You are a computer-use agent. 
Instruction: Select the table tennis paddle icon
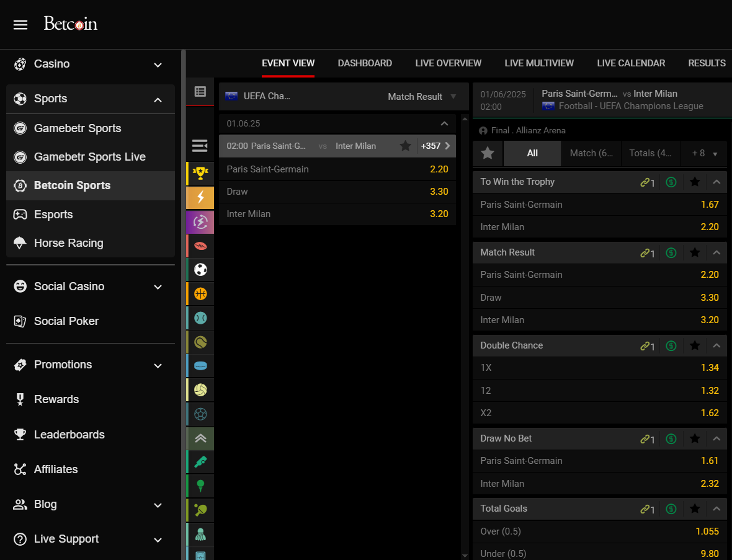(200, 510)
